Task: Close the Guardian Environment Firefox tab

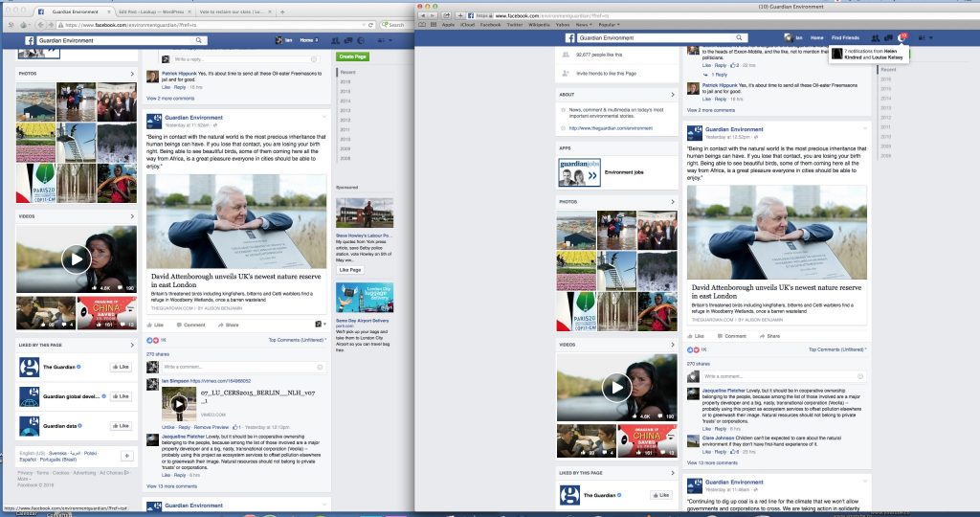Action: pyautogui.click(x=109, y=11)
